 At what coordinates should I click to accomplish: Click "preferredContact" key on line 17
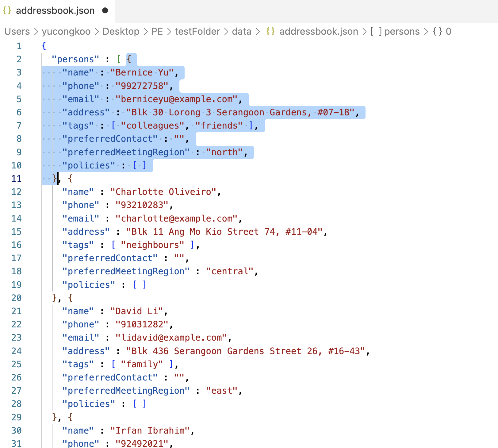click(110, 258)
